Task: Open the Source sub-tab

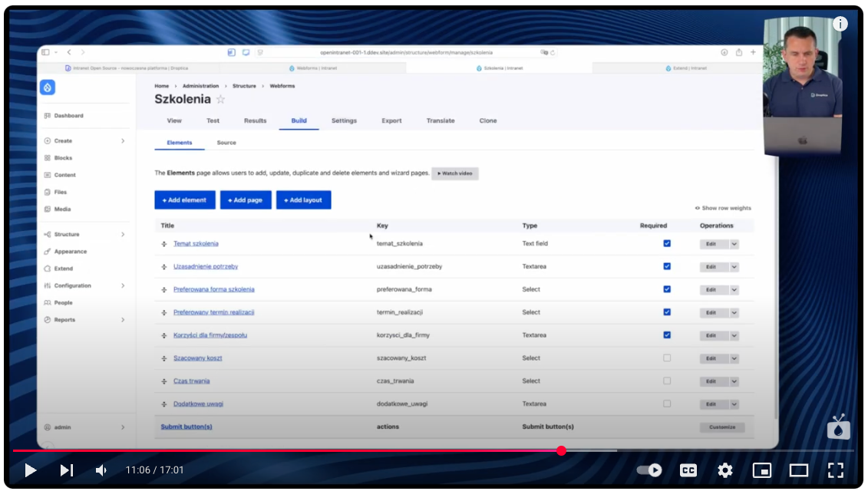Action: coord(226,143)
